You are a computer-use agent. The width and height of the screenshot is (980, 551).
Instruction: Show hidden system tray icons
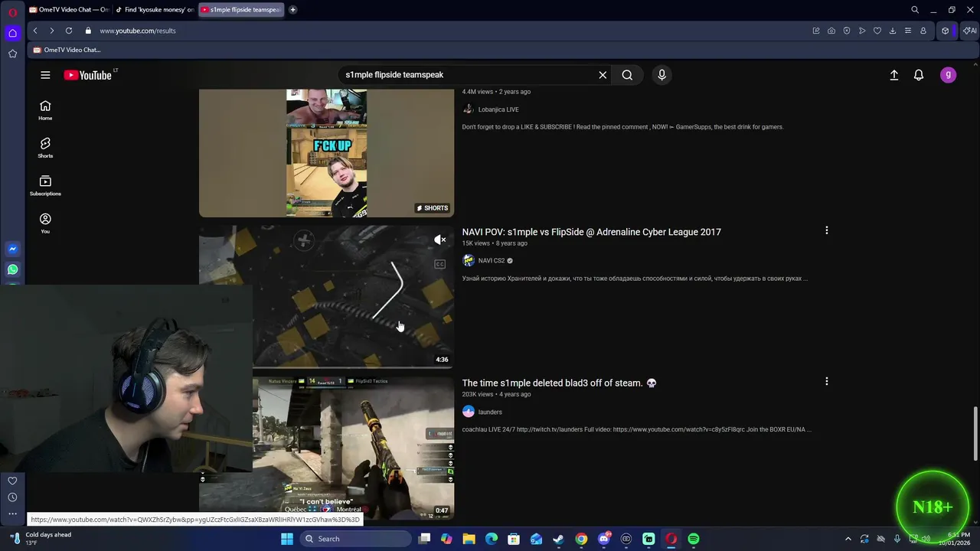tap(848, 539)
